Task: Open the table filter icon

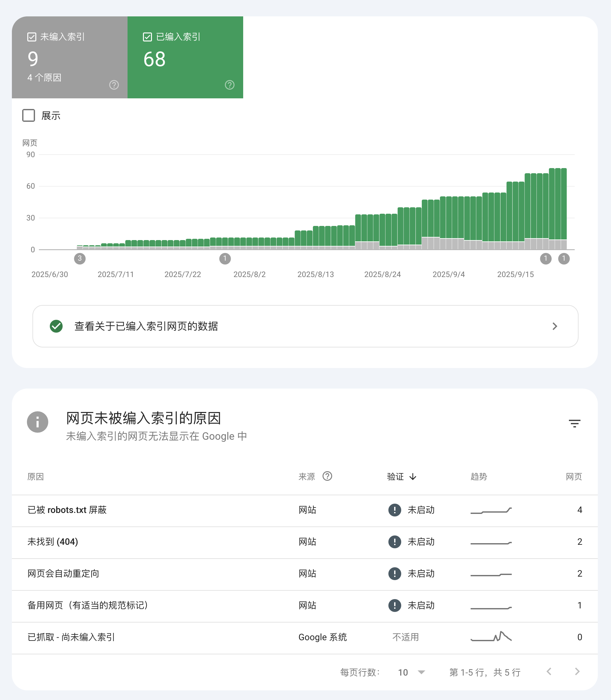Action: pyautogui.click(x=574, y=423)
